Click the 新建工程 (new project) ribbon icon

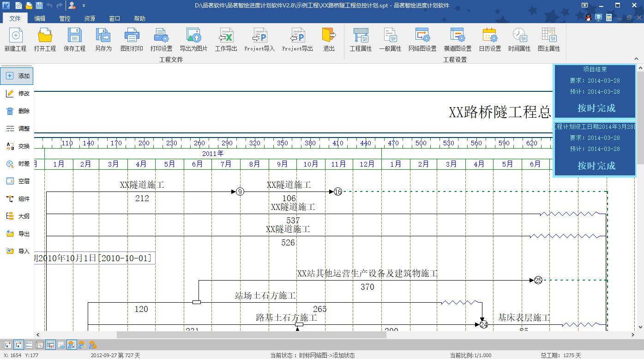(15, 40)
